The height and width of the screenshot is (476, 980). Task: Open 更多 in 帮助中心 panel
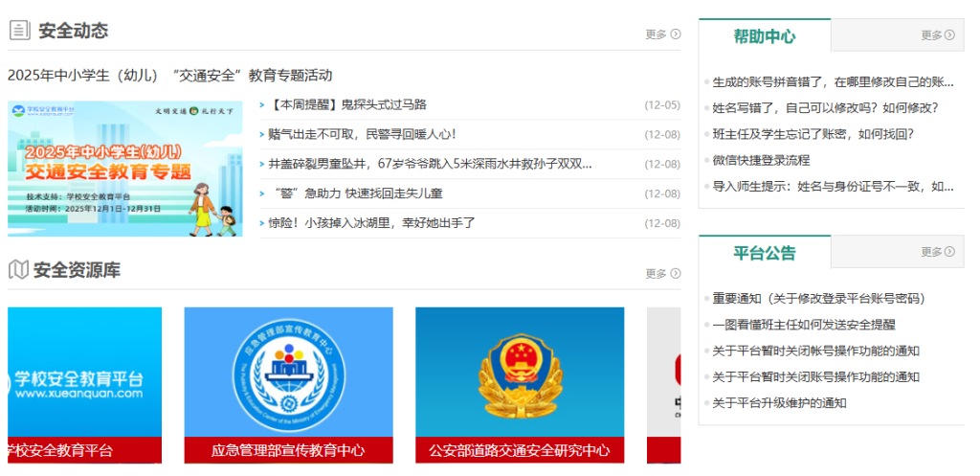(938, 35)
